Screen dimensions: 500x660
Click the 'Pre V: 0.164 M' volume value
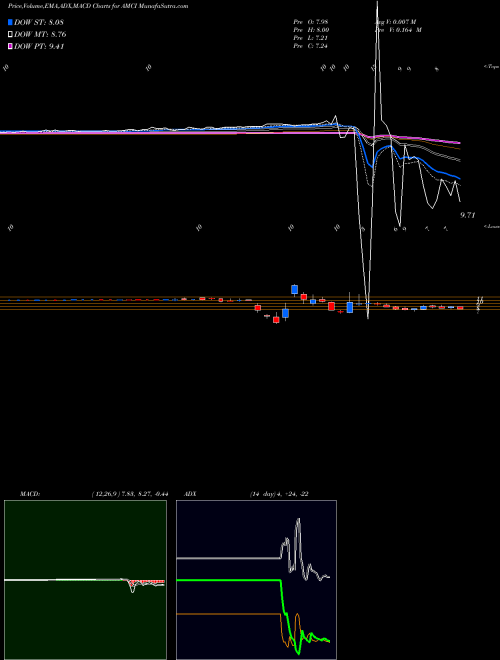[399, 30]
